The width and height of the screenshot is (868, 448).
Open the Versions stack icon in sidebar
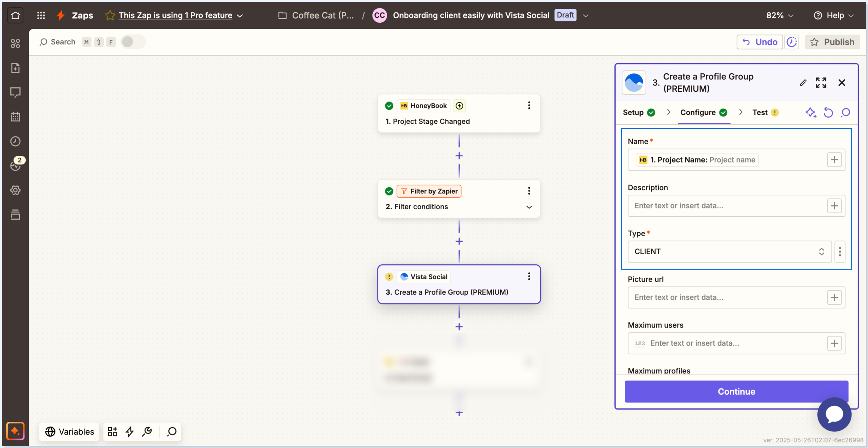15,215
